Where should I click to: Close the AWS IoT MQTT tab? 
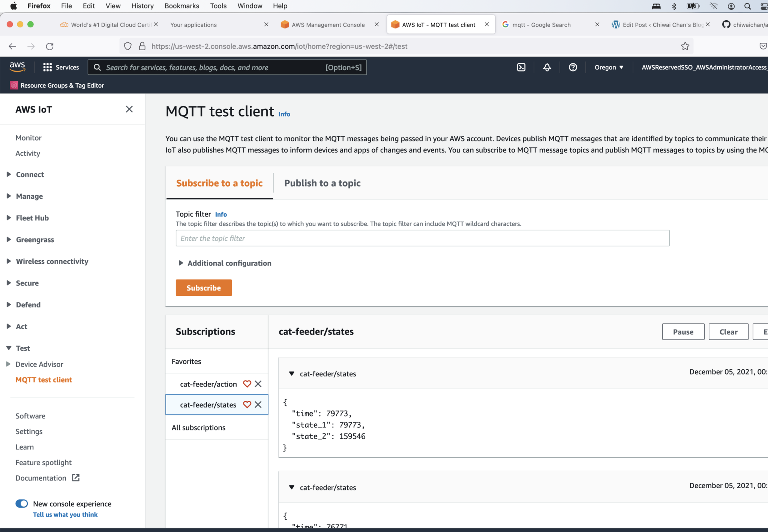tap(487, 24)
